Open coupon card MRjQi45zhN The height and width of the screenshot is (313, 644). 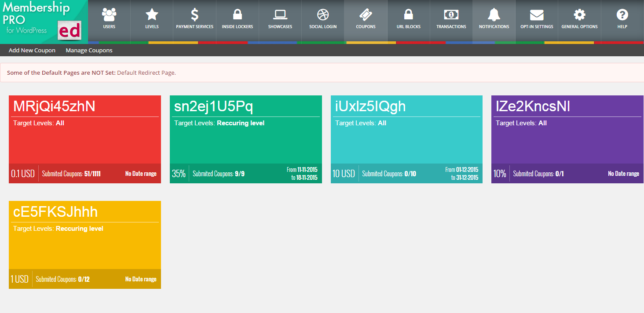tap(85, 139)
